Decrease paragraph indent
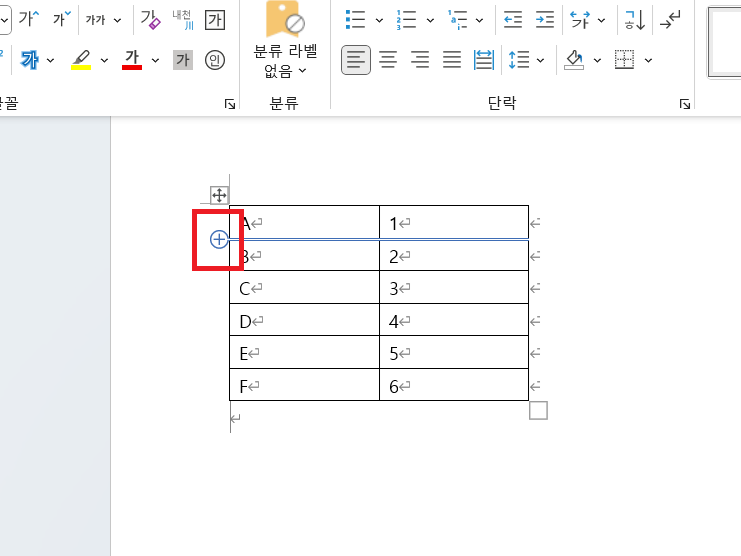Image resolution: width=741 pixels, height=556 pixels. coord(513,20)
